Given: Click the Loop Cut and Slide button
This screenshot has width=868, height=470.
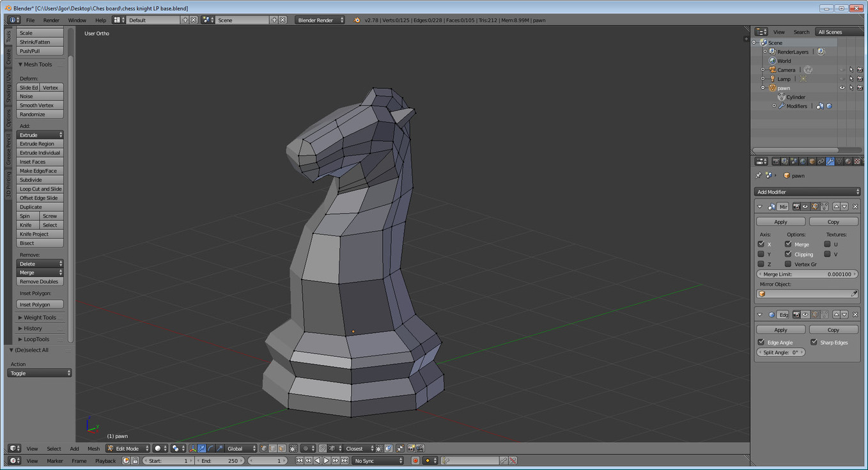Looking at the screenshot, I should [x=40, y=189].
